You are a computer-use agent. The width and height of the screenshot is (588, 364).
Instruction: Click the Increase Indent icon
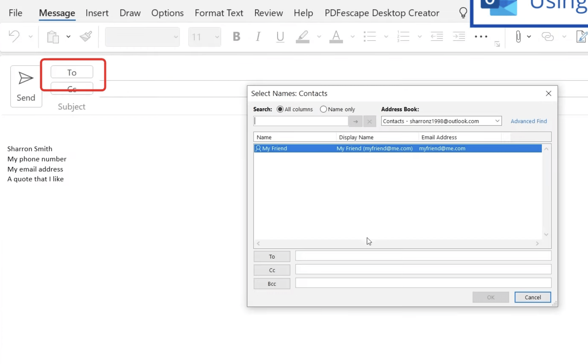[459, 37]
